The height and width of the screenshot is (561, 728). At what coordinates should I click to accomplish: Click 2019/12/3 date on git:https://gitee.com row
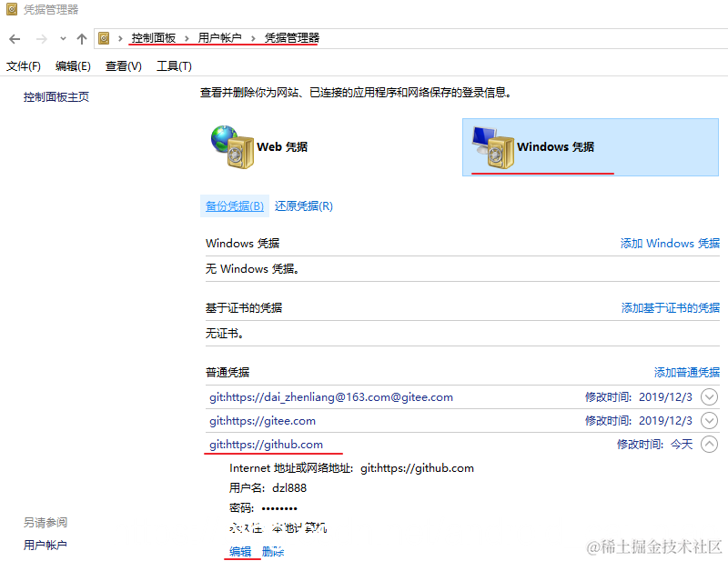point(665,421)
